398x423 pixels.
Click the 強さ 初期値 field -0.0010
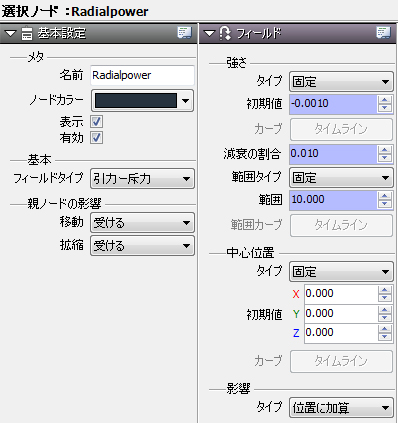tap(333, 104)
